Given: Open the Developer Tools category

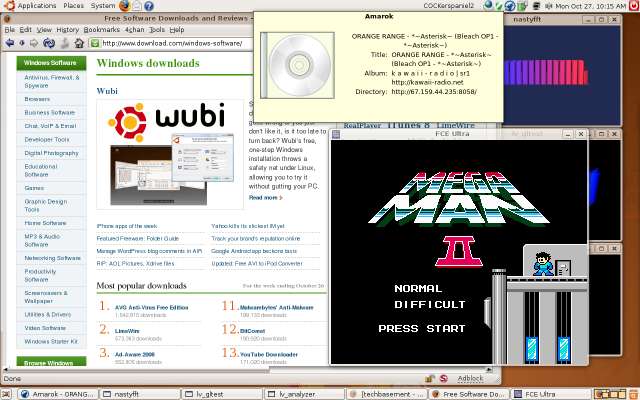Looking at the screenshot, I should 47,140.
